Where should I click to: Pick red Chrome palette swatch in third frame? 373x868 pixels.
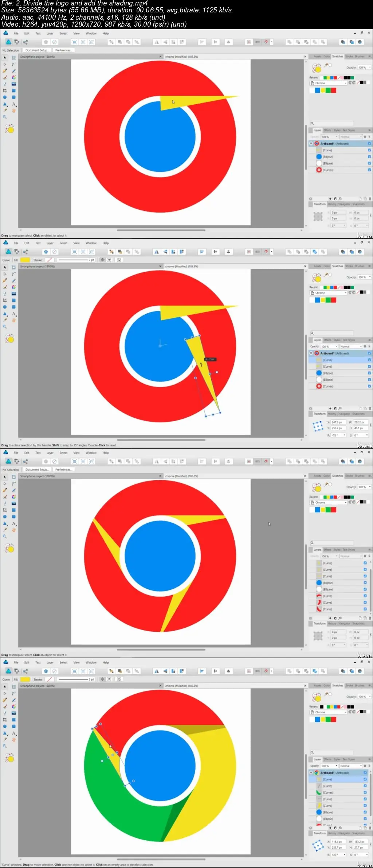[334, 510]
